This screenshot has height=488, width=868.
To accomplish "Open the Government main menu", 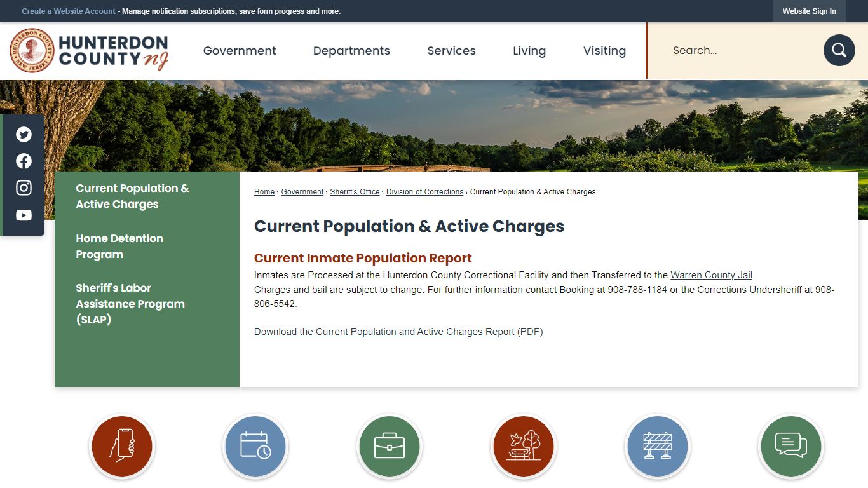I will tap(240, 51).
